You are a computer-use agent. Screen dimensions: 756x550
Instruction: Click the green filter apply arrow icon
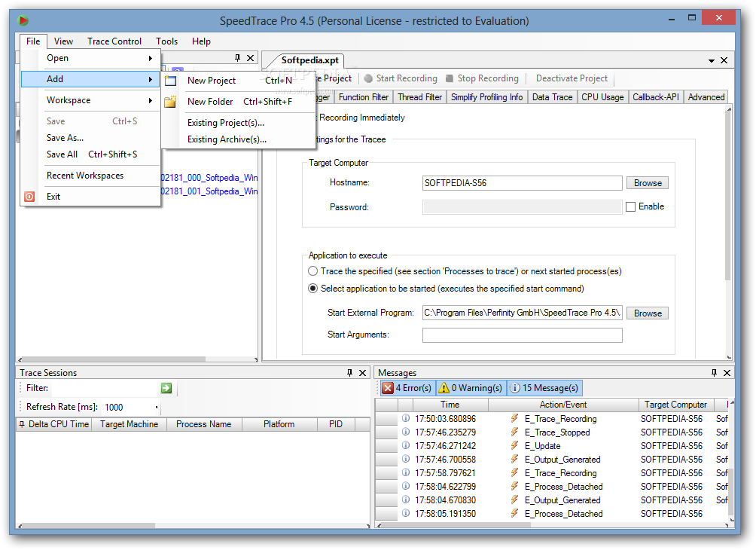(166, 388)
